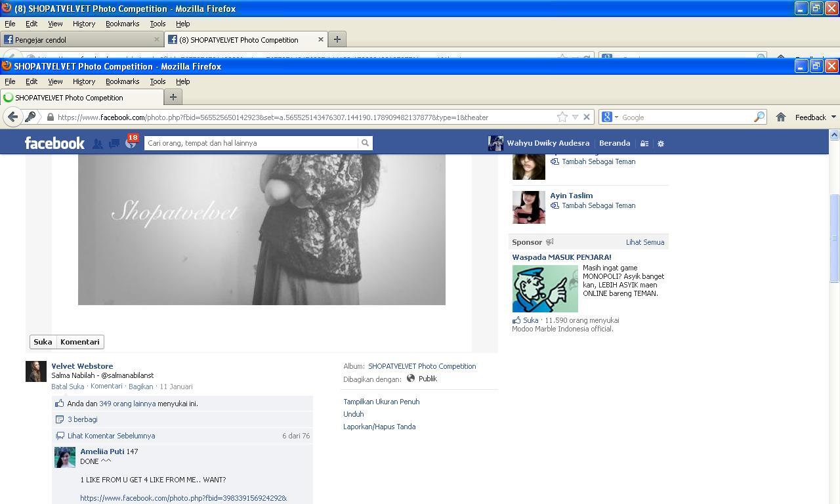The image size is (840, 504).
Task: Click 'Tampilkan Ukuran Penuh'
Action: 381,402
